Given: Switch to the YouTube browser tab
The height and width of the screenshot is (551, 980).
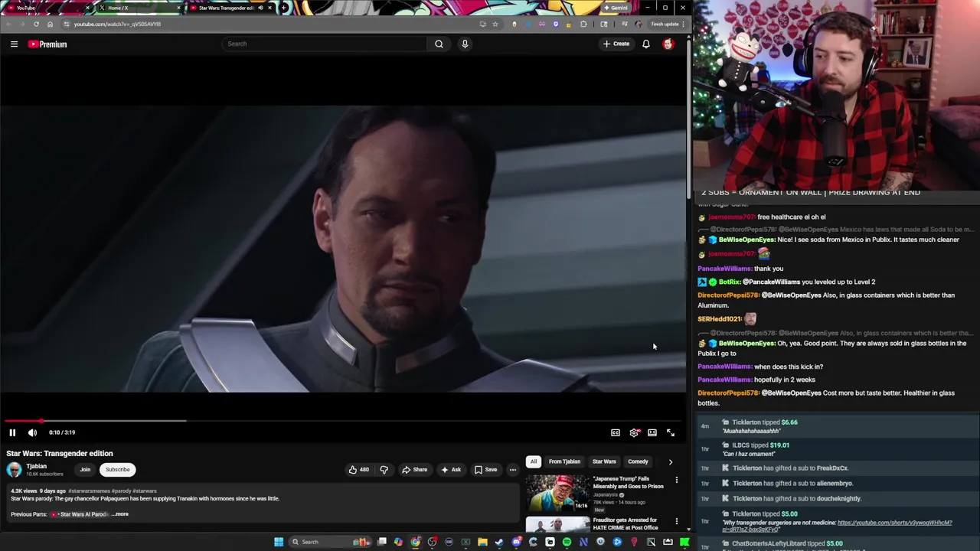Looking at the screenshot, I should [x=46, y=8].
